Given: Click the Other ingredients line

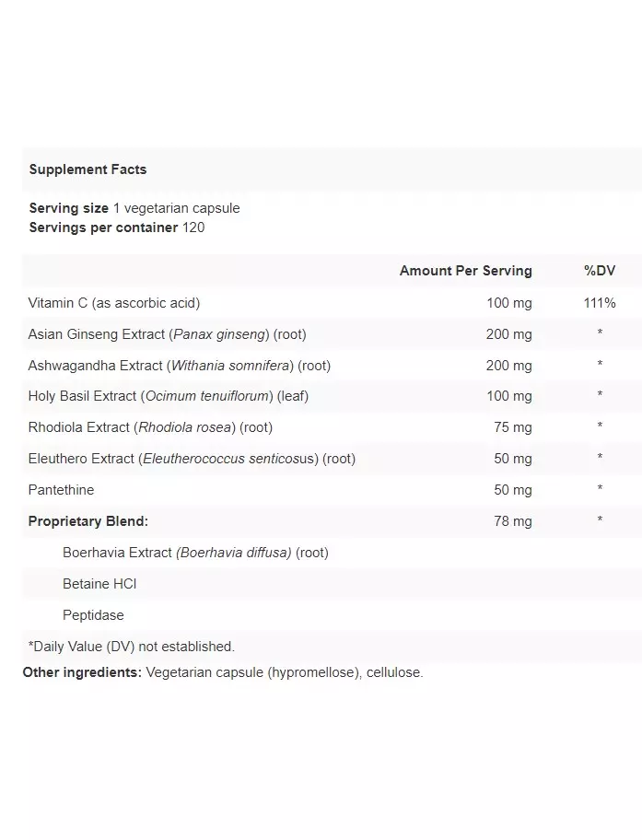Looking at the screenshot, I should tap(223, 672).
